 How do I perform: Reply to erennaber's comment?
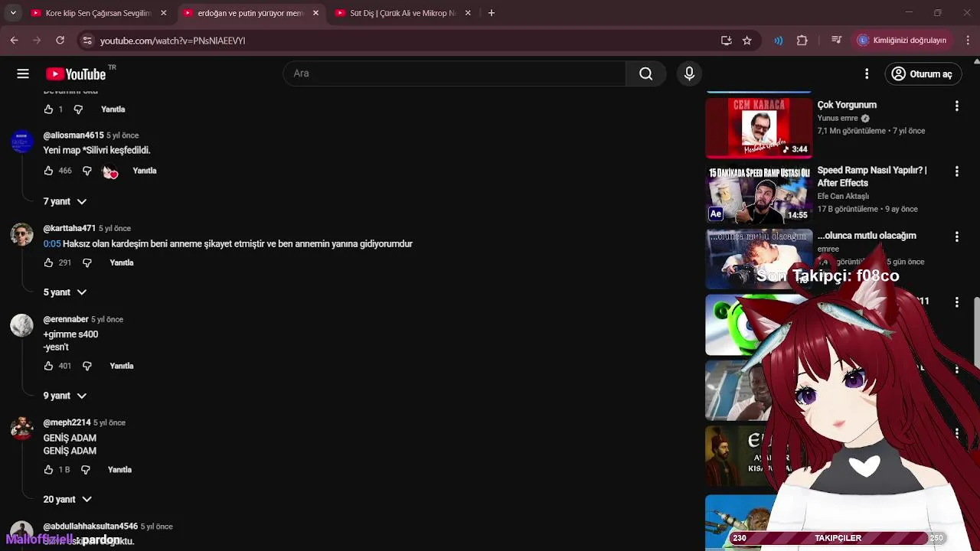(121, 366)
